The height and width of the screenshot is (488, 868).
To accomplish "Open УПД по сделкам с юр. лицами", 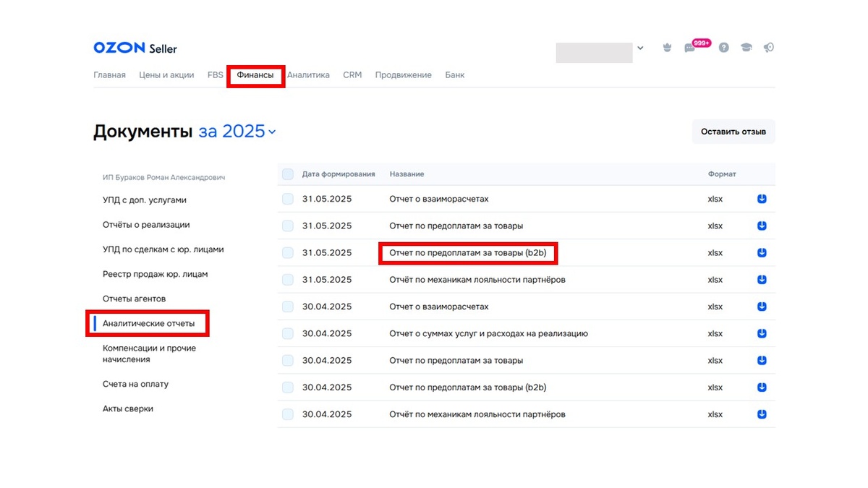I will (163, 249).
